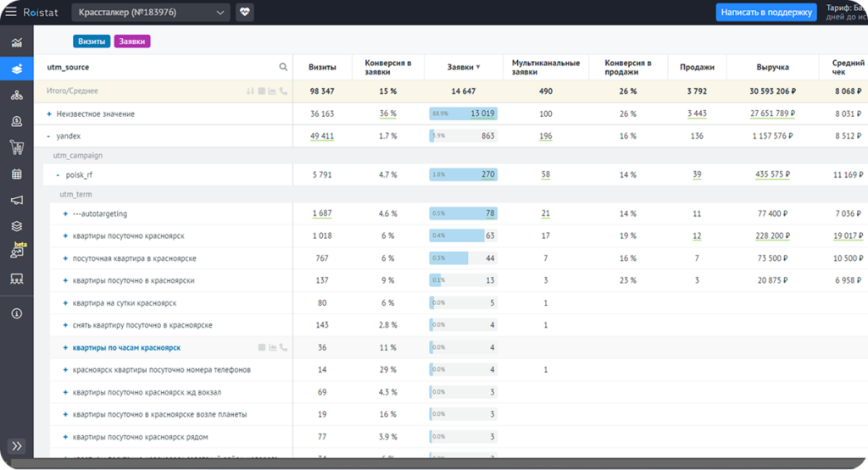The height and width of the screenshot is (470, 868).
Task: Open the shopping cart sidebar icon
Action: coord(17,147)
